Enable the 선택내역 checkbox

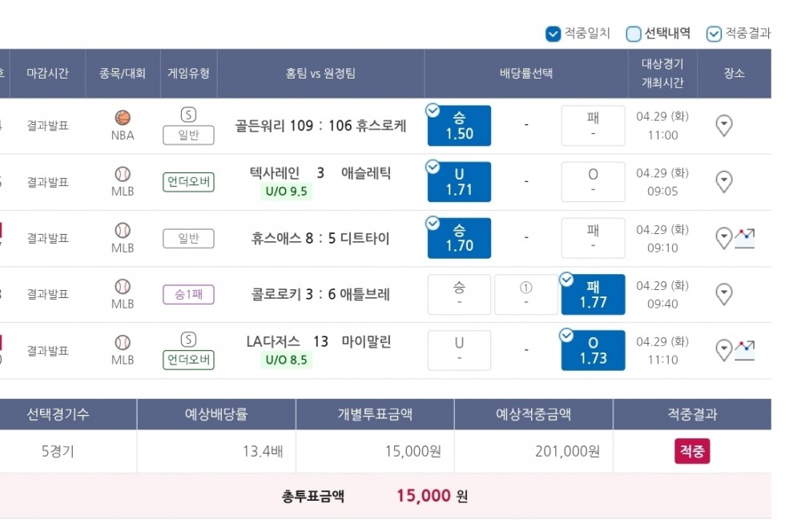click(634, 34)
